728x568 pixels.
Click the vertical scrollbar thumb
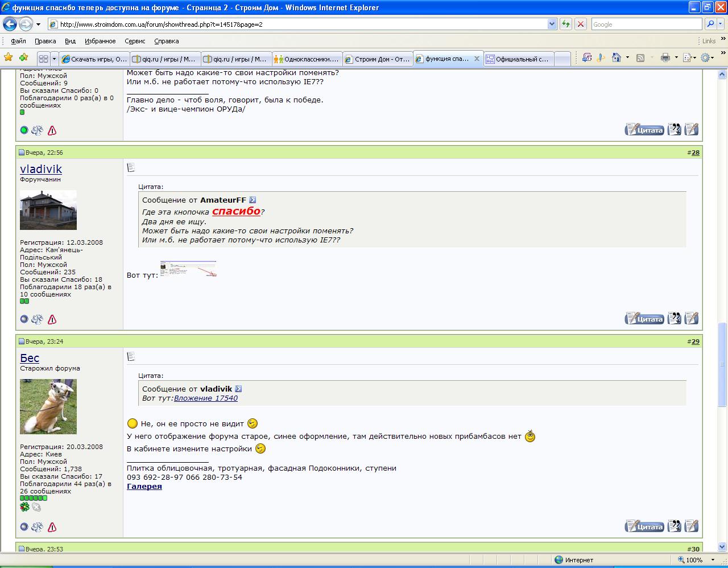coord(722,364)
